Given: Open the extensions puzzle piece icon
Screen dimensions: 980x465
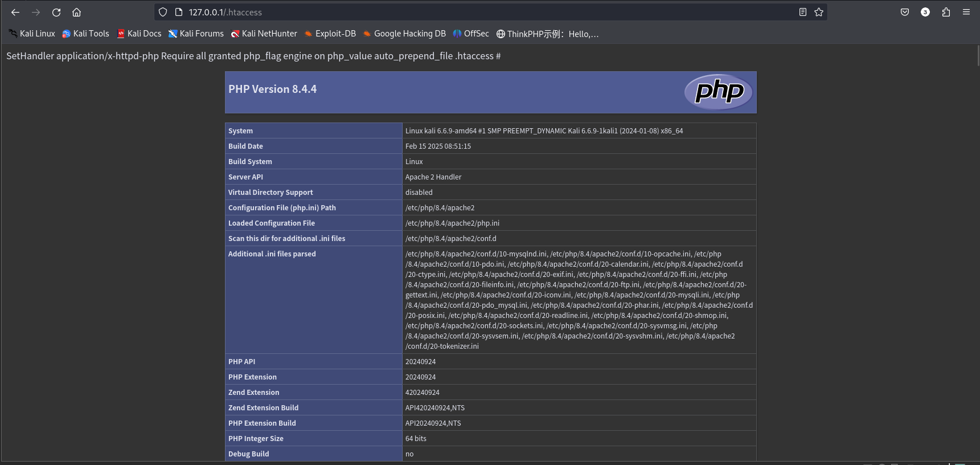Looking at the screenshot, I should 946,12.
